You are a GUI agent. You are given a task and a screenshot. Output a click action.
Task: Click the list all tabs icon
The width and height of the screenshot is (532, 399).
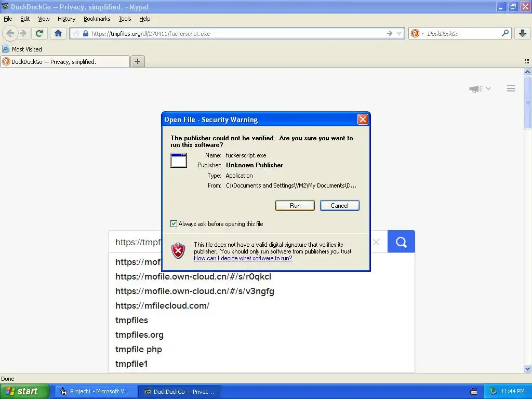[527, 61]
